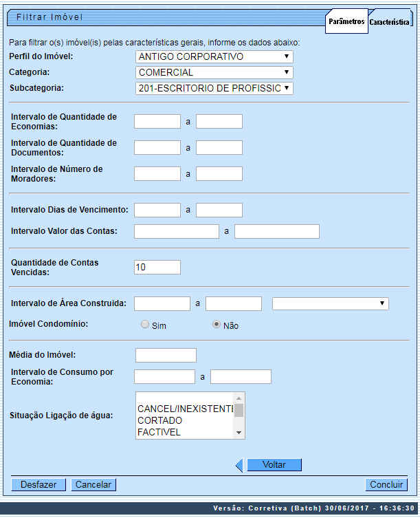Select FACTIVEL in the water connection list

click(x=159, y=432)
